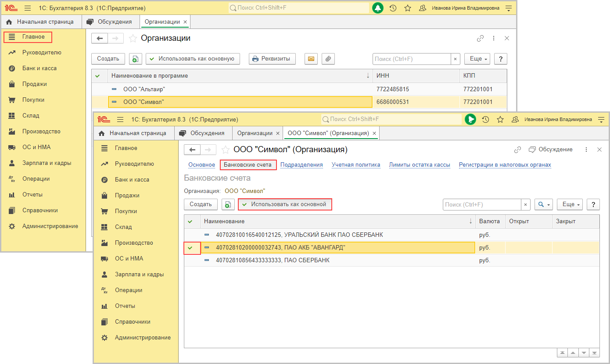Open Обсуждение button on ООО Символ form

551,150
